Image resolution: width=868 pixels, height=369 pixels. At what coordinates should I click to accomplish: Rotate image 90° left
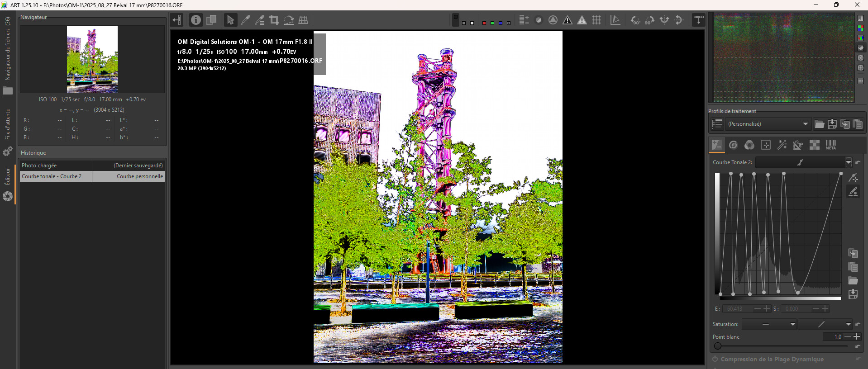pyautogui.click(x=635, y=20)
